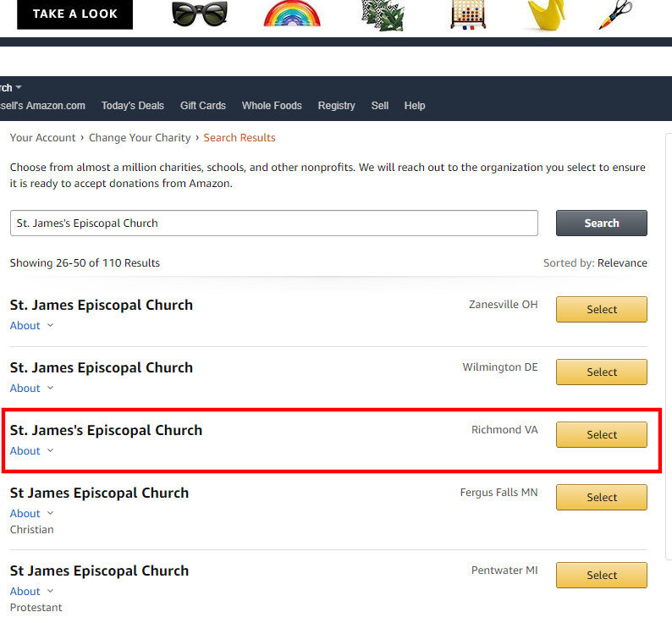Click the rainbow product image in banner
The image size is (672, 623).
click(292, 14)
